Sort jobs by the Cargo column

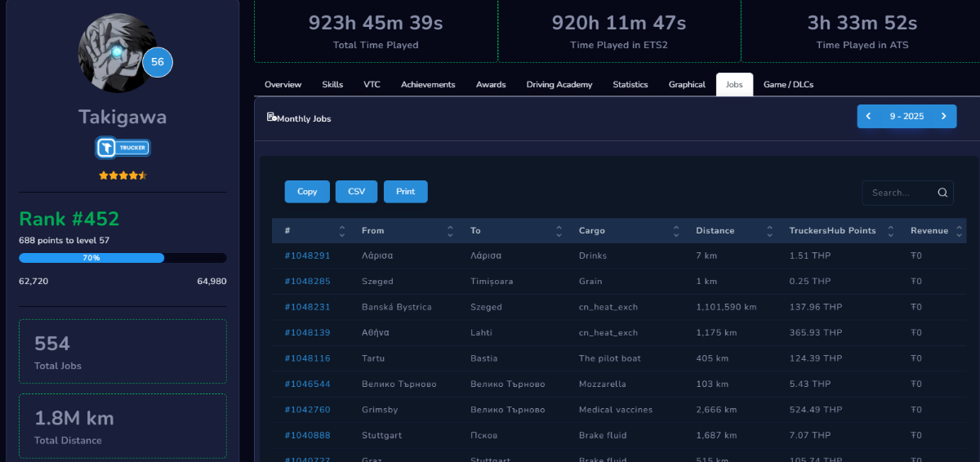[x=675, y=231]
